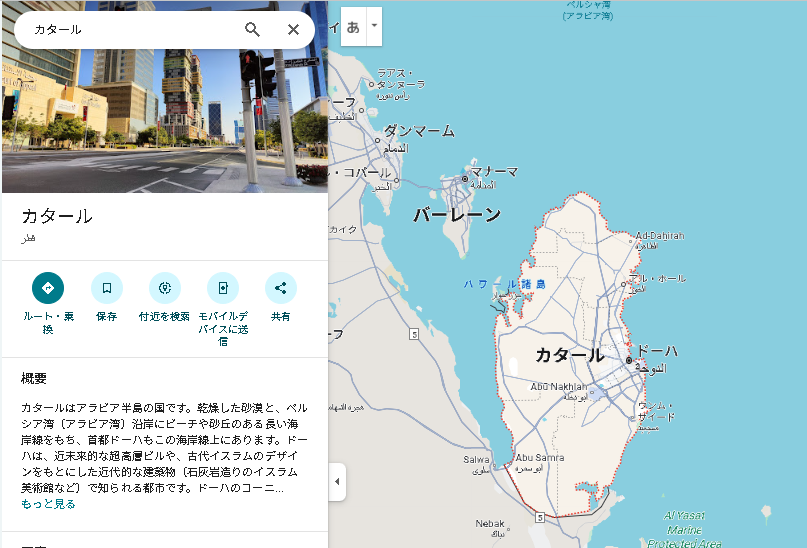Click the Ad-Dahirah map label
Viewport: 807px width, 548px height.
pyautogui.click(x=659, y=236)
